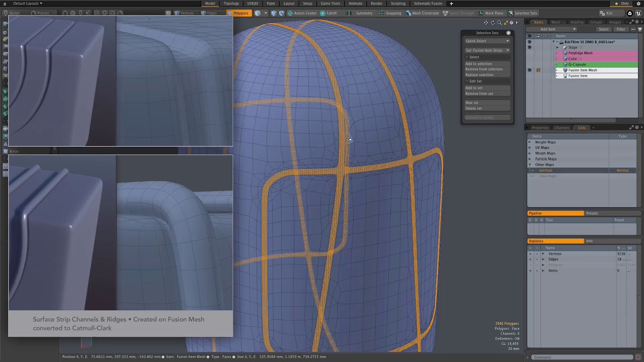Click viewport zoom magnifier icon

pos(499,23)
